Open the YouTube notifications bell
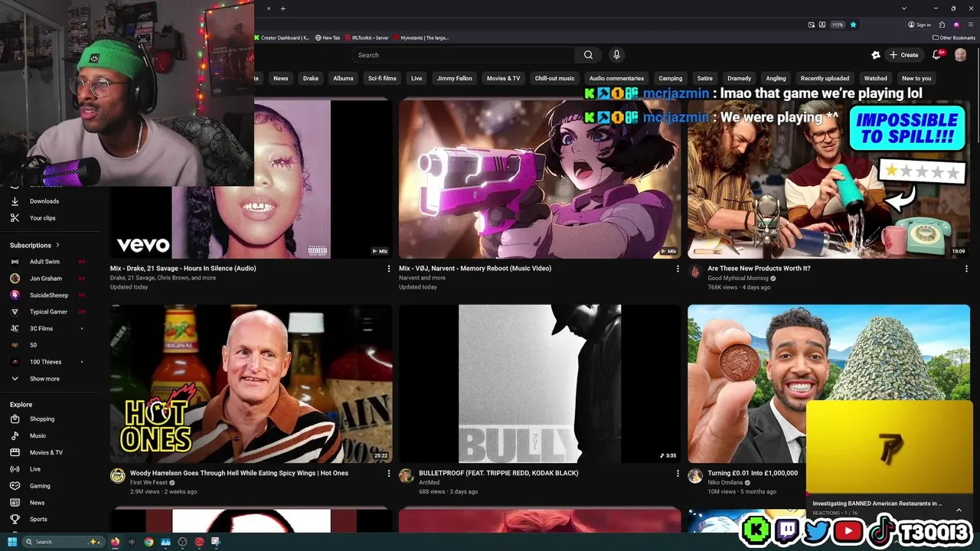980x551 pixels. click(936, 55)
